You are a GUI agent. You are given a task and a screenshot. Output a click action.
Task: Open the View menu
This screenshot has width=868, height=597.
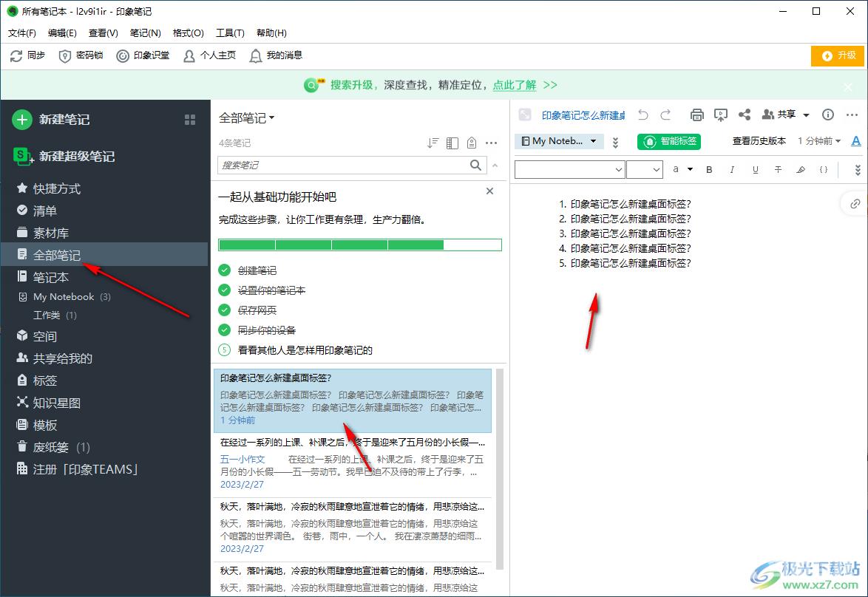pyautogui.click(x=104, y=33)
